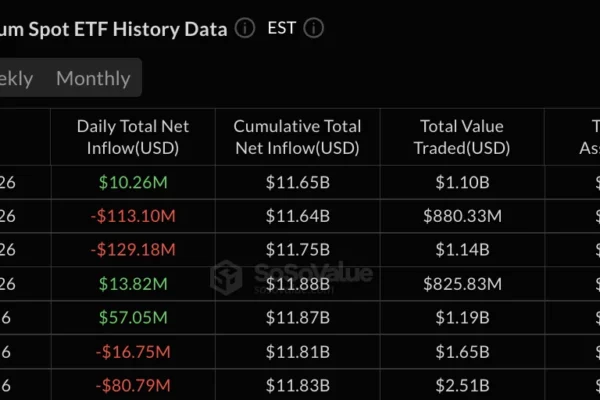
Task: Sort by Daily Total Net Inflow header
Action: pos(133,138)
